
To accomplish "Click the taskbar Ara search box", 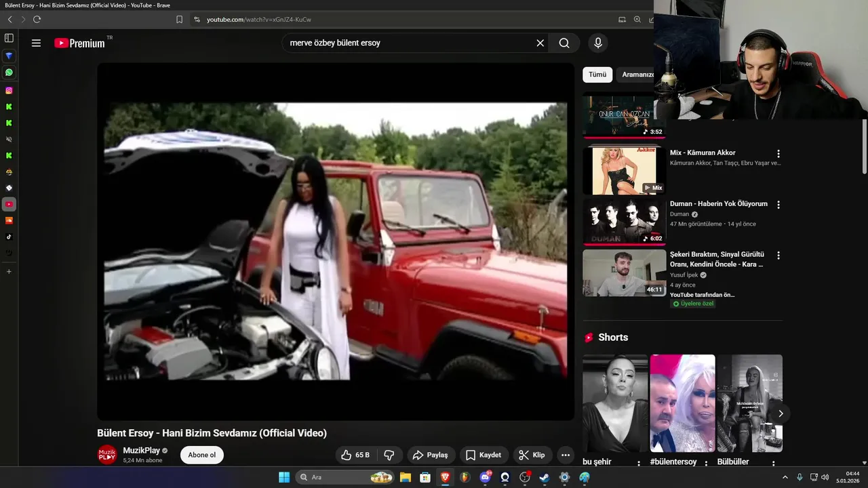I will click(346, 477).
